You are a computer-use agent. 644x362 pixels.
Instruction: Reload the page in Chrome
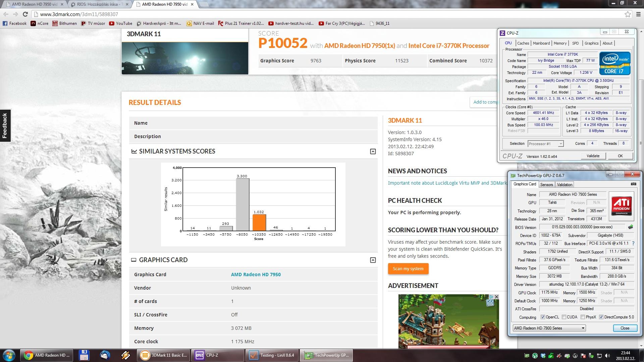(x=25, y=14)
